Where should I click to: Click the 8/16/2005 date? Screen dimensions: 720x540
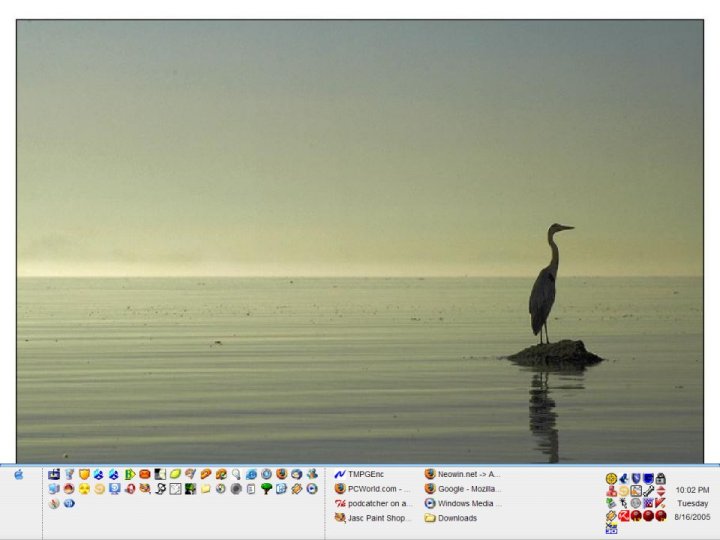(x=692, y=517)
